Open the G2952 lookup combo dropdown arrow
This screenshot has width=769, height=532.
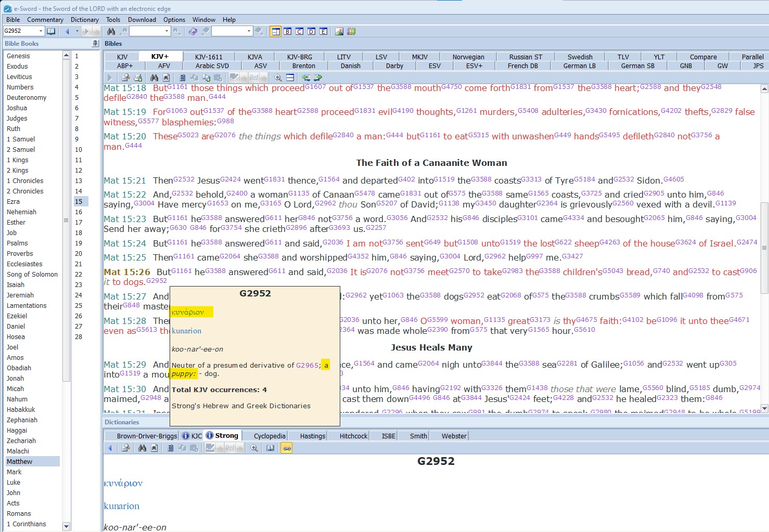point(41,31)
